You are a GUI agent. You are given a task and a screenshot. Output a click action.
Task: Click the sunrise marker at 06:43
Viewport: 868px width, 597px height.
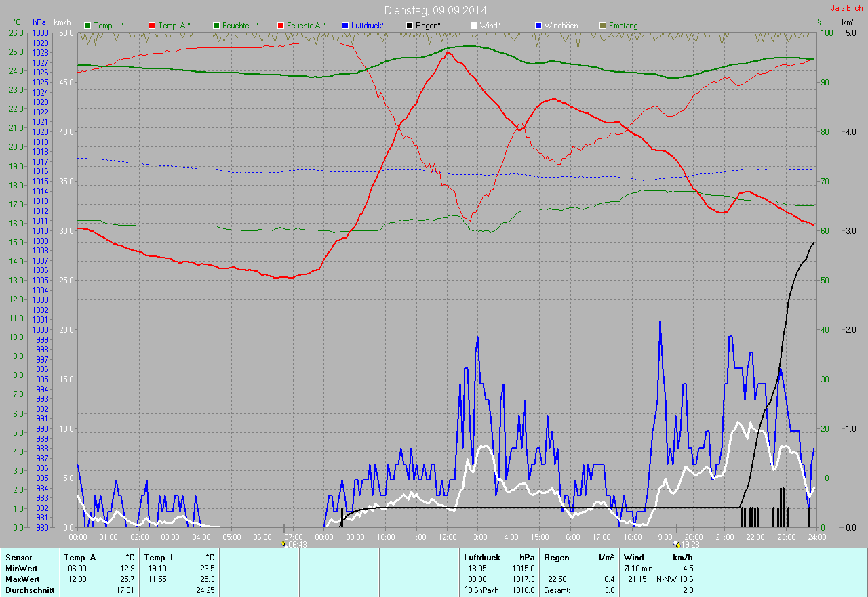pos(283,544)
